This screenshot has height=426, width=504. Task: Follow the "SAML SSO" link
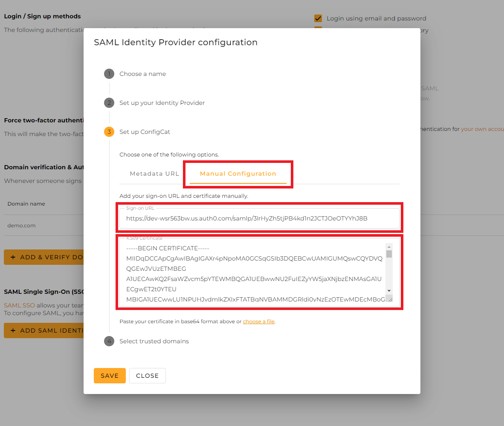point(19,305)
